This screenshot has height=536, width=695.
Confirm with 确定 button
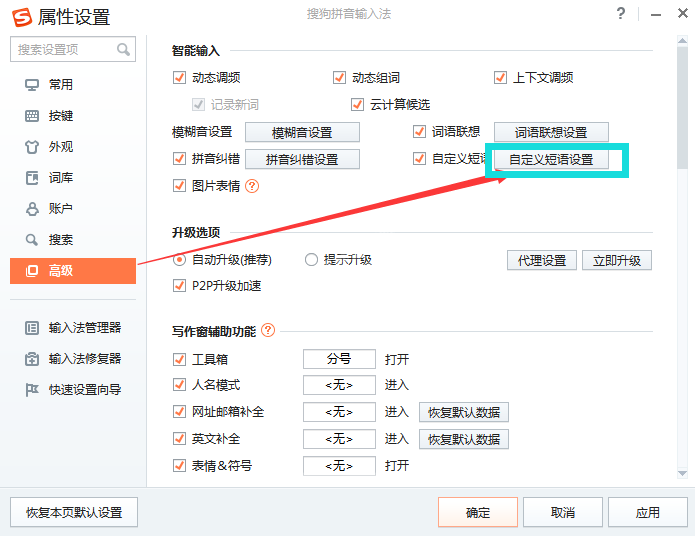pyautogui.click(x=478, y=512)
